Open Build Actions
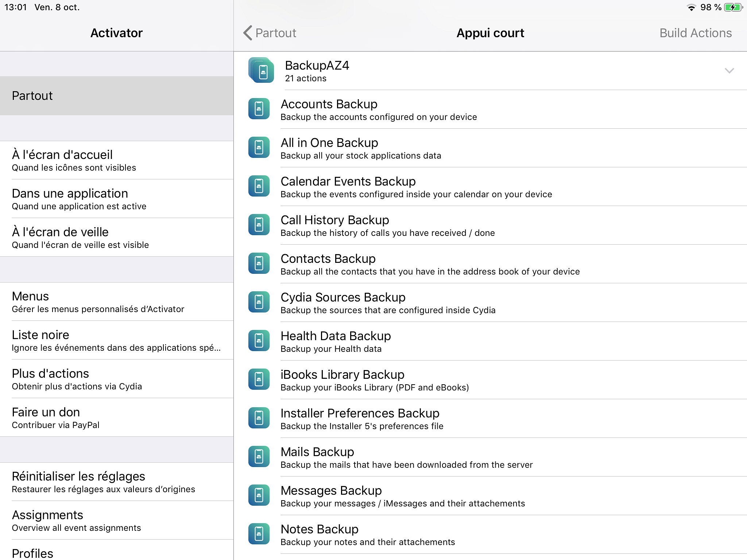The width and height of the screenshot is (747, 560). pyautogui.click(x=696, y=33)
